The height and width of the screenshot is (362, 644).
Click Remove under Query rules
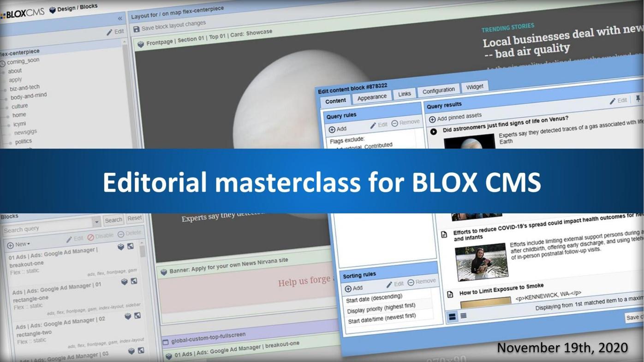pos(405,123)
